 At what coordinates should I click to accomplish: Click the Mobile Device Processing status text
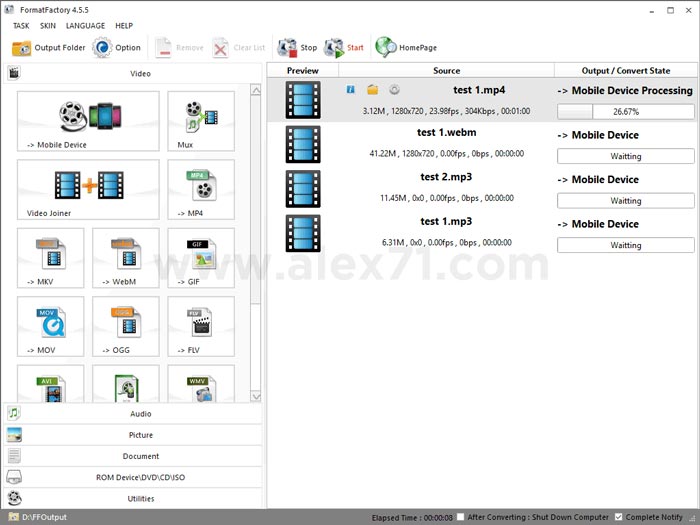[625, 91]
